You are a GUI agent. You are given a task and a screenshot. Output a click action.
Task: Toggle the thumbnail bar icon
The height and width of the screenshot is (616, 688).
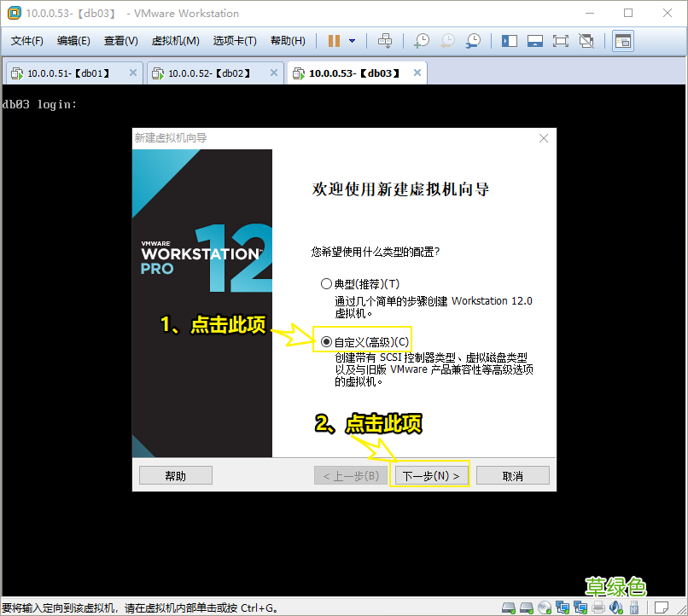click(x=535, y=41)
